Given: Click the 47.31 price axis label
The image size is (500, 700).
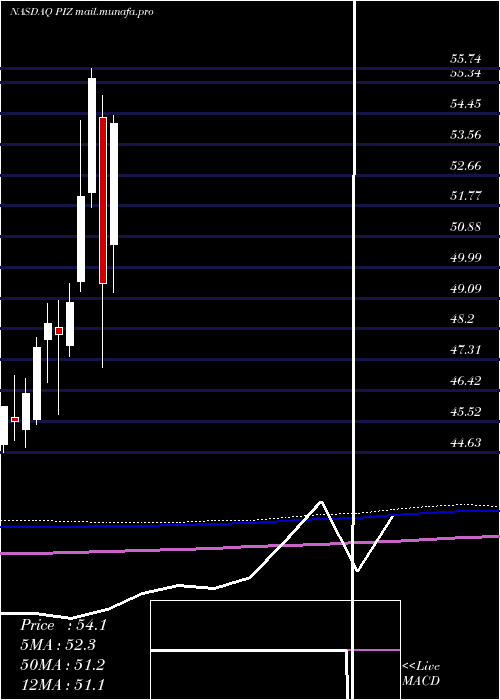Looking at the screenshot, I should pos(466,350).
